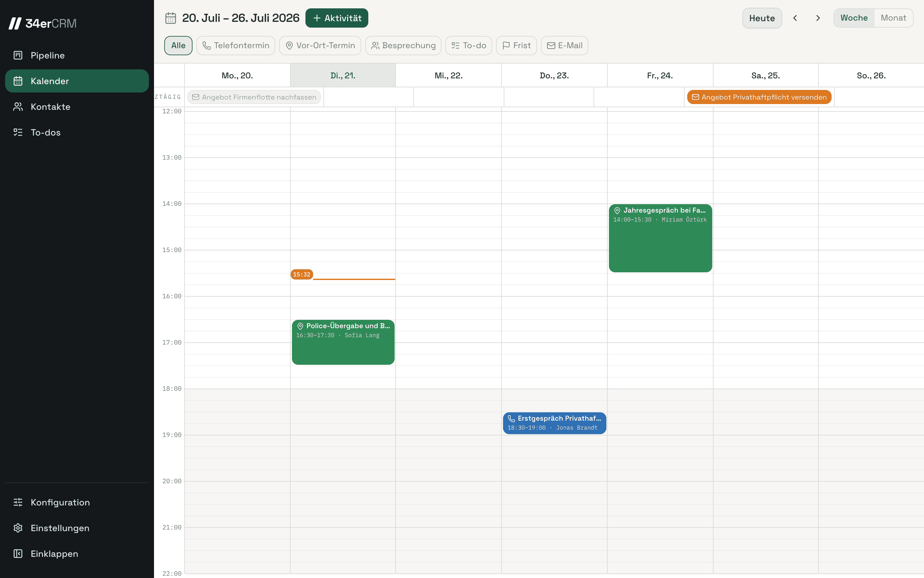
Task: Click the date range 20. Juli – 26. Juli 2026
Action: point(241,18)
